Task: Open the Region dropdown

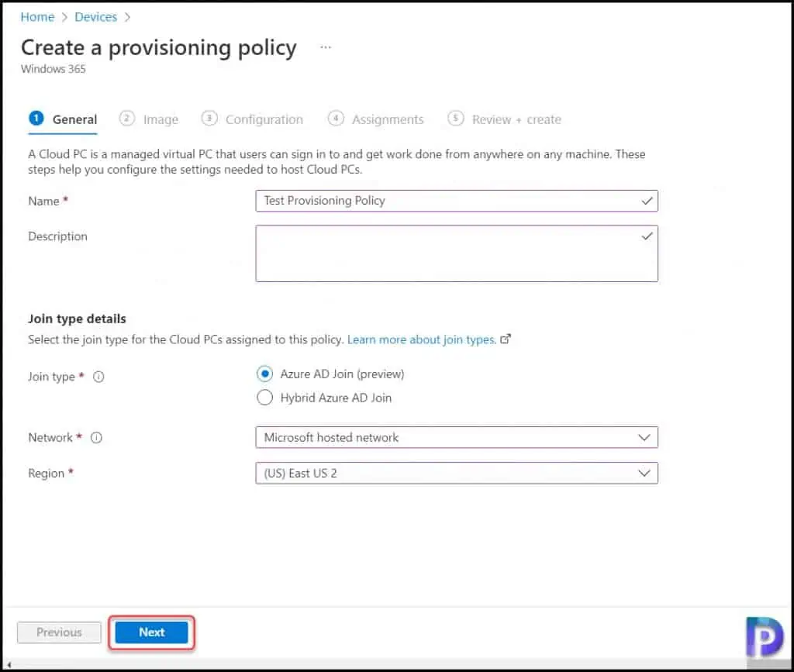Action: pyautogui.click(x=456, y=473)
